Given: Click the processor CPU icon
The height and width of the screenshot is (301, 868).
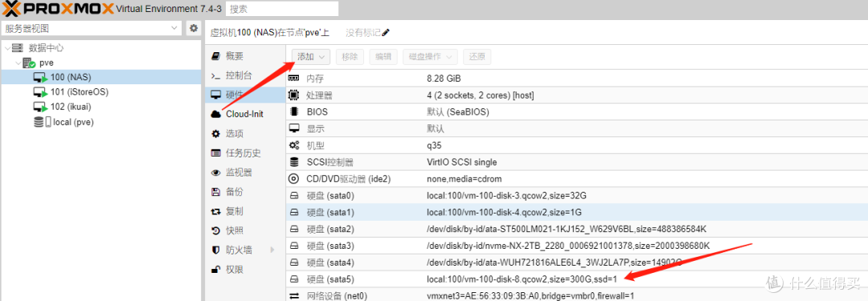Looking at the screenshot, I should 294,96.
